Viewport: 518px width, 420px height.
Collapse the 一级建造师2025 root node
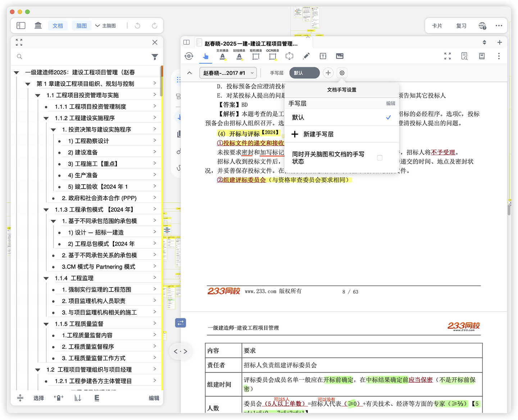(x=17, y=72)
